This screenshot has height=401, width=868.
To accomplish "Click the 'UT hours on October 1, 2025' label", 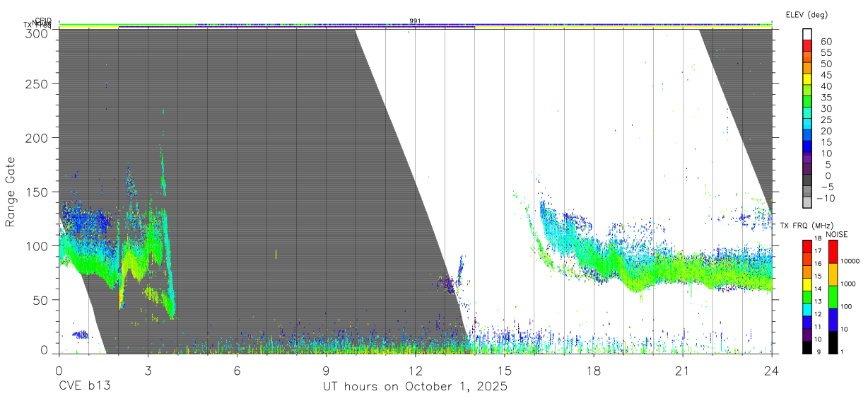I will tap(415, 387).
